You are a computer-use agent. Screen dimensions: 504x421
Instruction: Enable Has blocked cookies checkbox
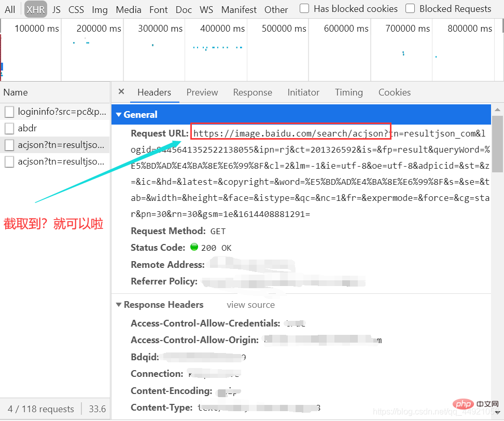click(305, 8)
